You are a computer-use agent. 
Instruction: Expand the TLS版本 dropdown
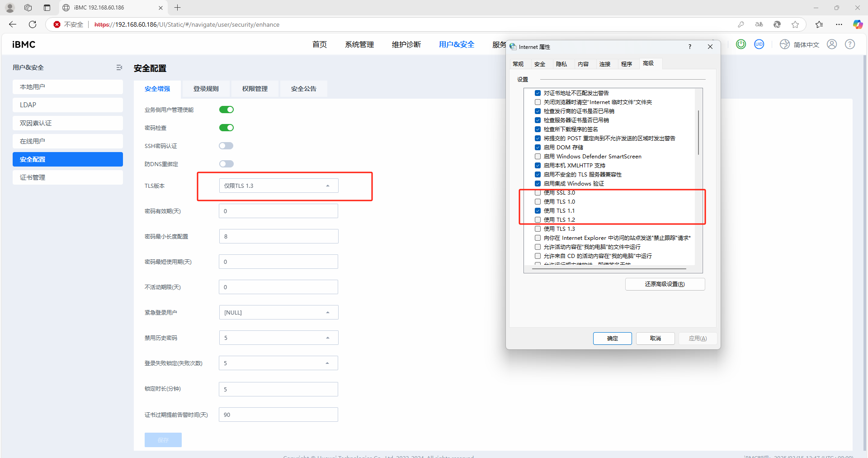point(278,186)
